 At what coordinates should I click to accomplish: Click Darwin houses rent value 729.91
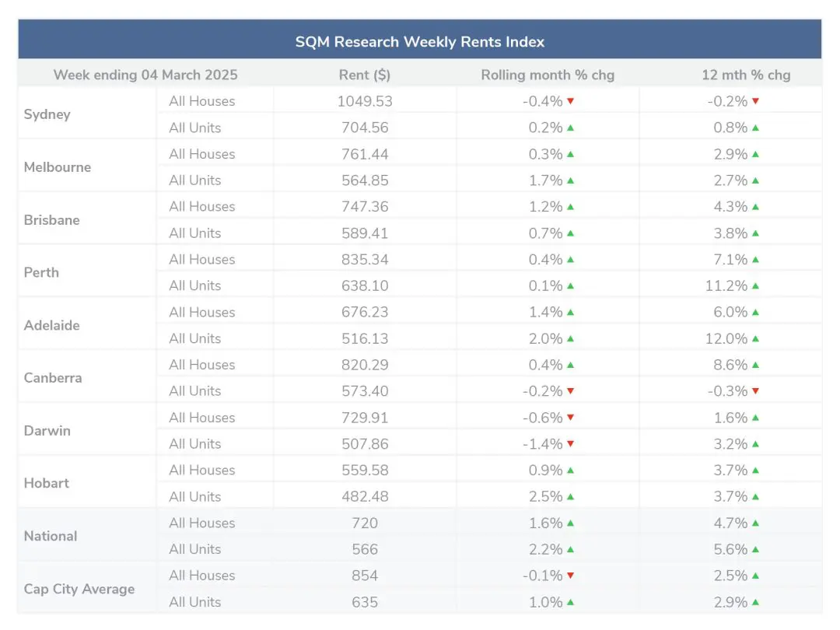pos(365,418)
